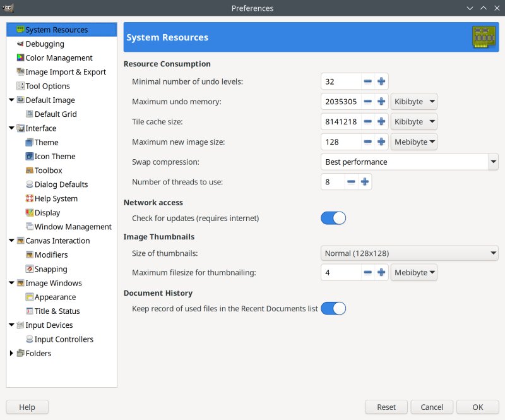
Task: Increase number of threads with plus button
Action: (365, 183)
